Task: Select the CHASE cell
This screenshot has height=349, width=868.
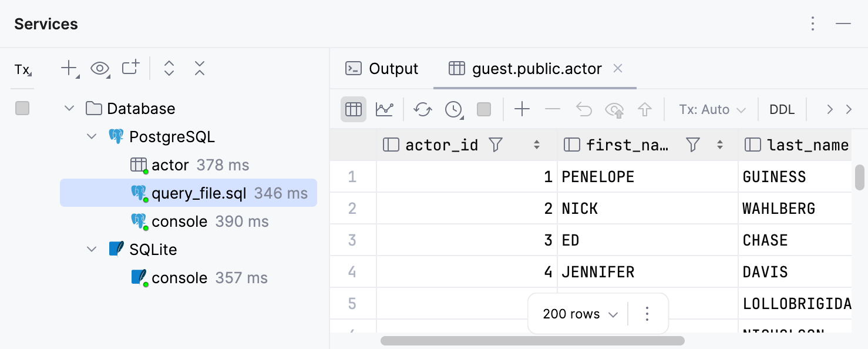Action: coord(795,240)
